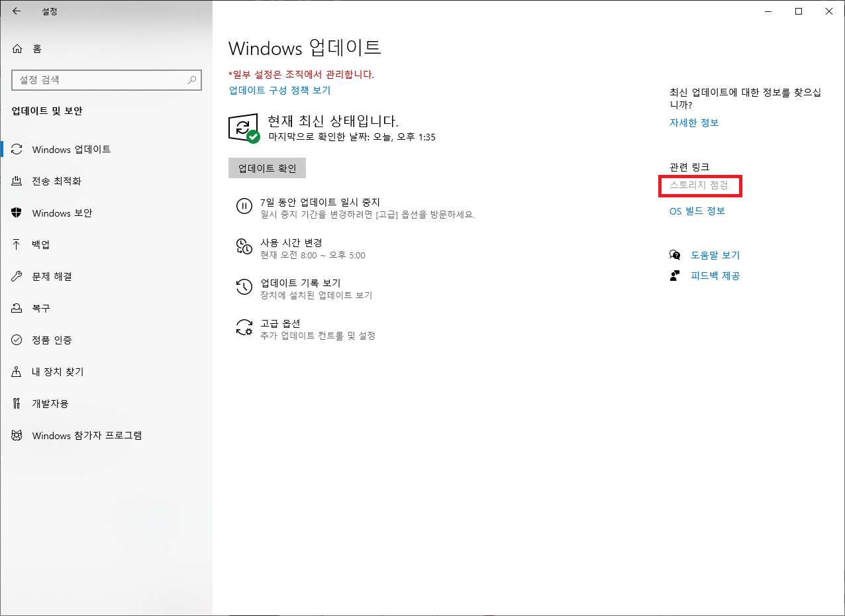
Task: Focus the 설정 검색 search box
Action: 106,80
